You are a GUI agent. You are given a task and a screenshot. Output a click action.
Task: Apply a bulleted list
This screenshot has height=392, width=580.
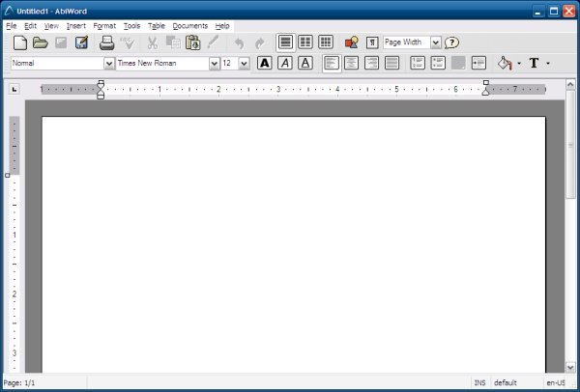click(x=438, y=63)
